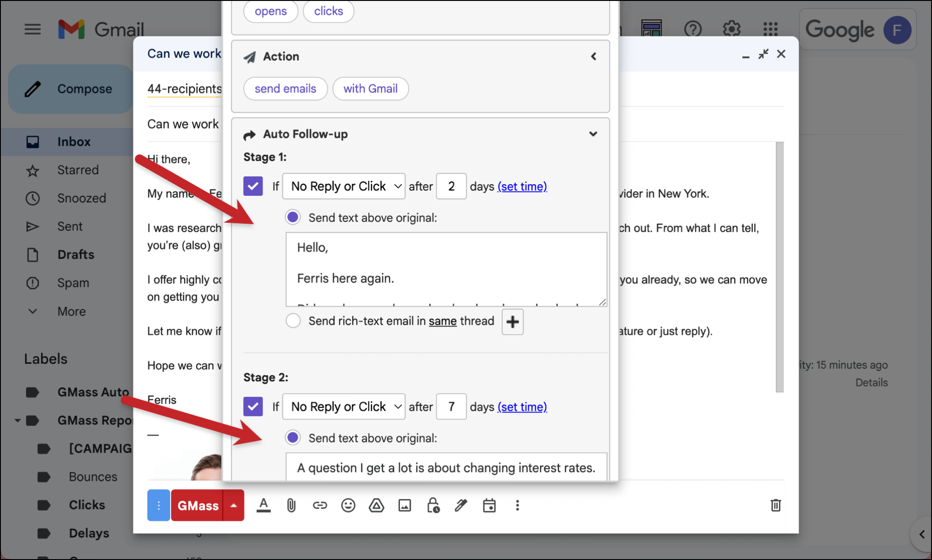Open Stage 1 'No Reply or Click' dropdown

pyautogui.click(x=344, y=186)
